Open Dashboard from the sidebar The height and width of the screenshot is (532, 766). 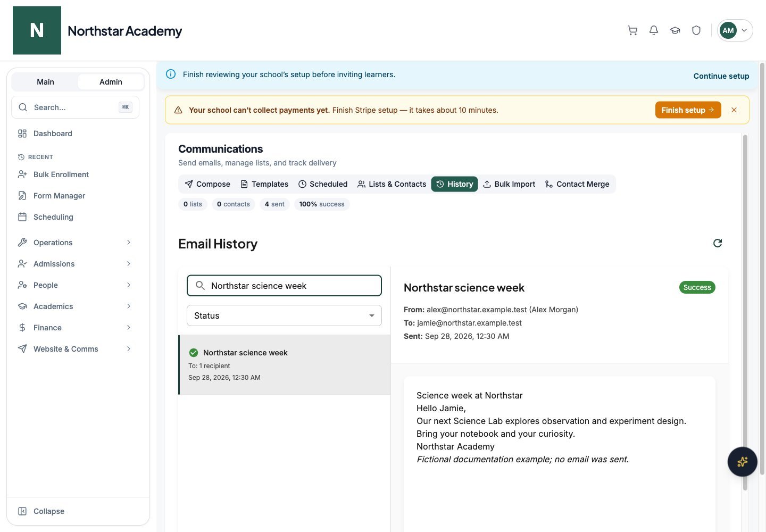click(75, 134)
